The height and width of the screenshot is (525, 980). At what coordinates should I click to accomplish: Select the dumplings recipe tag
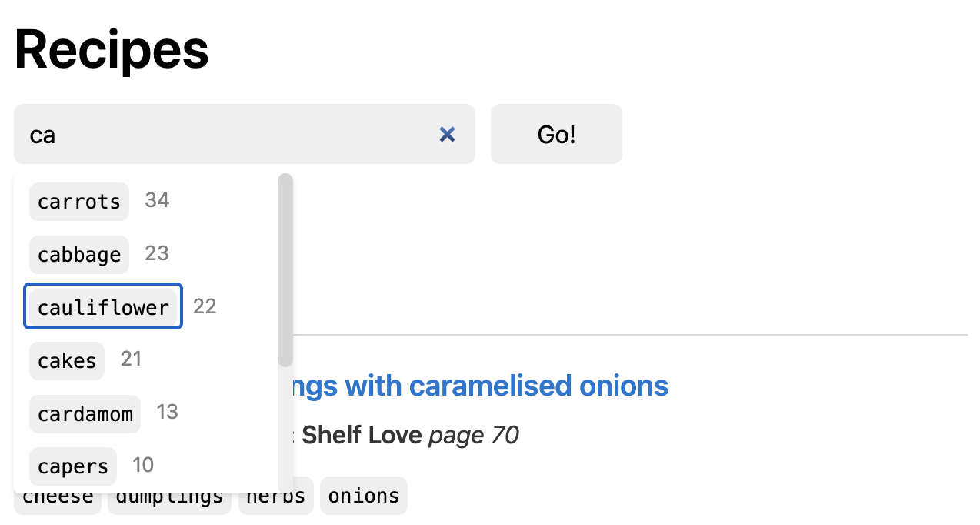click(x=168, y=496)
